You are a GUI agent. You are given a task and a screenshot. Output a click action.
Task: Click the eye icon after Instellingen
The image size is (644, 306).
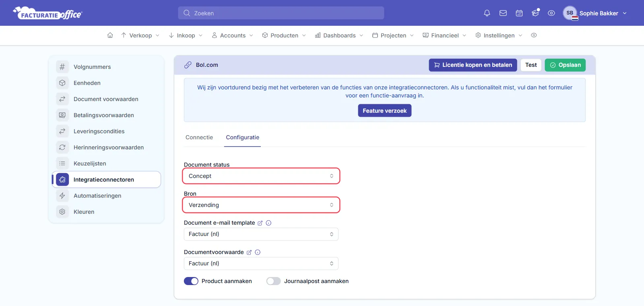coord(534,35)
